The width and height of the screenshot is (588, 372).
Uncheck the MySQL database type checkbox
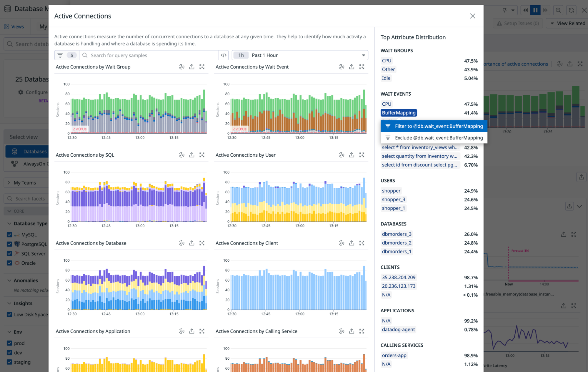point(9,235)
